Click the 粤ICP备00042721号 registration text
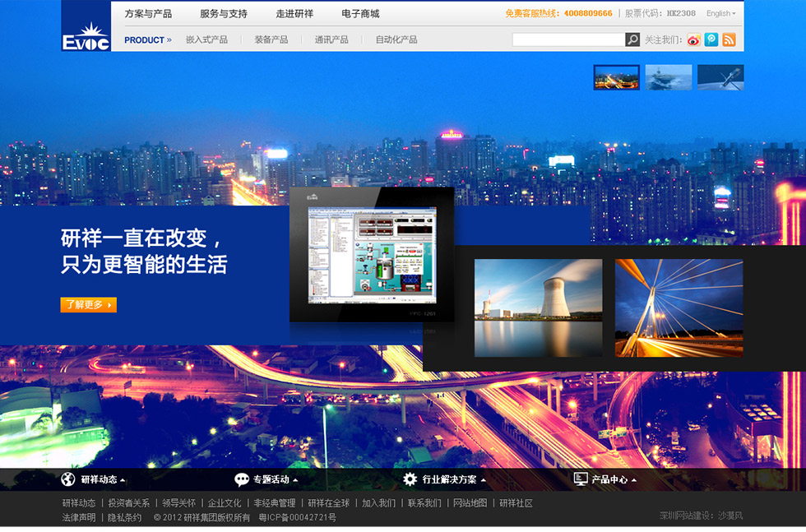The image size is (806, 532). point(297,517)
